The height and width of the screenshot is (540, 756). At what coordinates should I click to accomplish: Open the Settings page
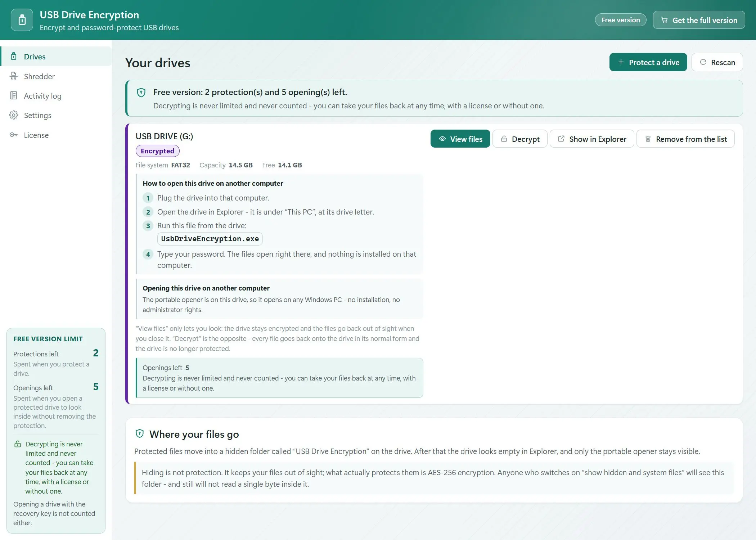pos(56,115)
